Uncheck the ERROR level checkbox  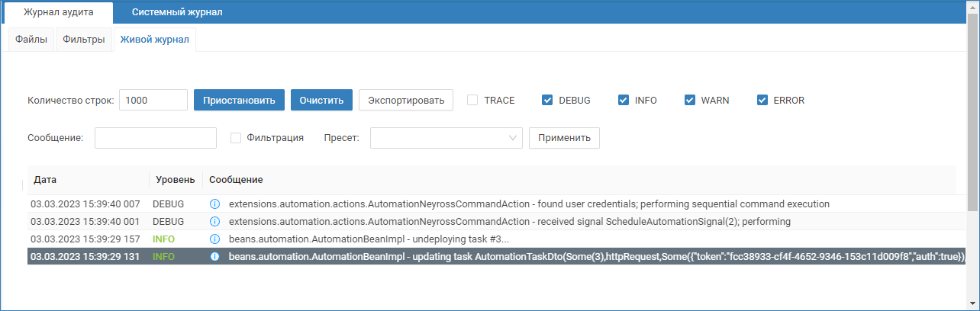tap(762, 100)
